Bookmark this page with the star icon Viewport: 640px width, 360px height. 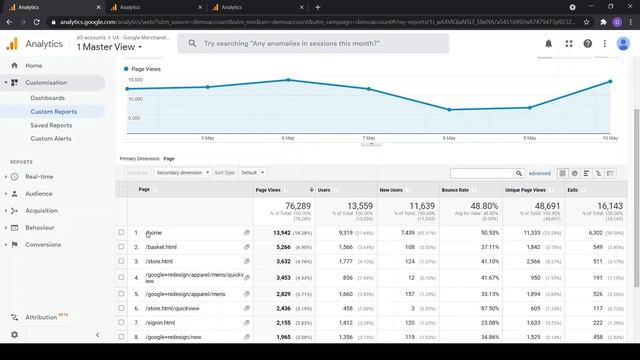(587, 22)
